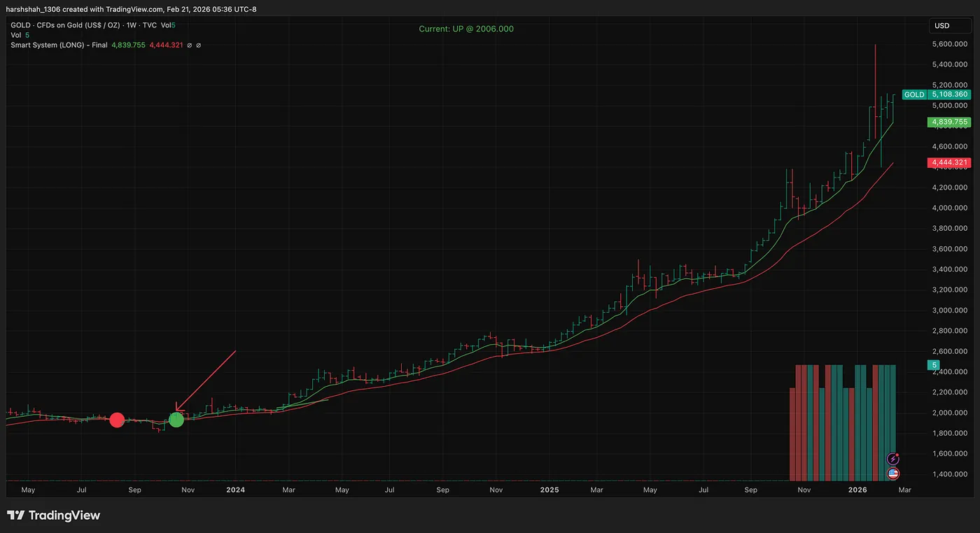Click the TradingView logo at bottom left
Screen dimensions: 980x533
tap(54, 516)
